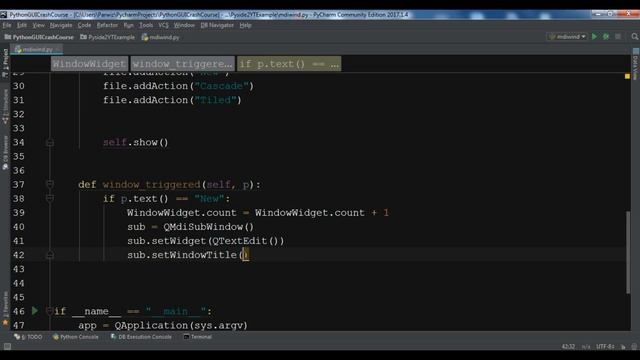Viewport: 640px width, 360px height.
Task: Open the Run menu
Action: (x=129, y=25)
